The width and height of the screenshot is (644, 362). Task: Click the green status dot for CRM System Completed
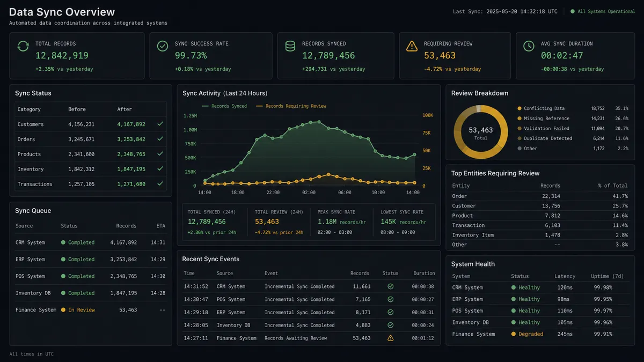63,242
